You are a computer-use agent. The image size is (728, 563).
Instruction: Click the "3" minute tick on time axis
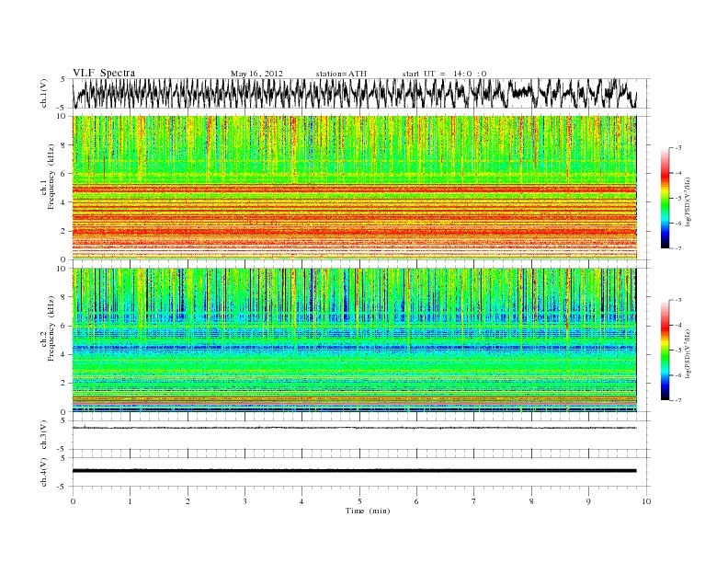(x=245, y=501)
